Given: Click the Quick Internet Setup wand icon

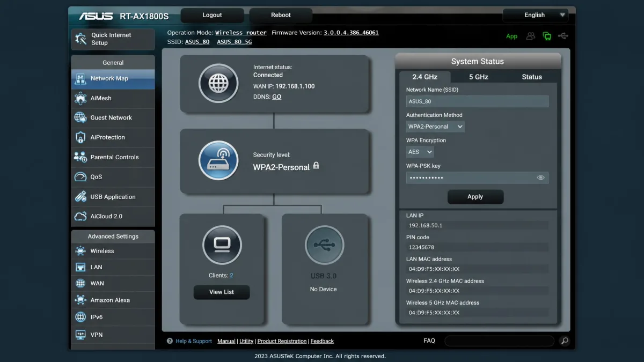Looking at the screenshot, I should coord(81,39).
